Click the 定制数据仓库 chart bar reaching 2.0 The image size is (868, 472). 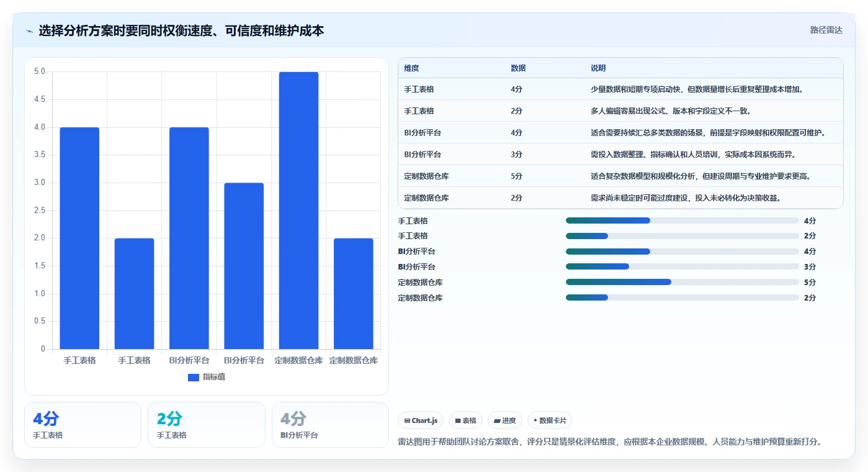[354, 294]
